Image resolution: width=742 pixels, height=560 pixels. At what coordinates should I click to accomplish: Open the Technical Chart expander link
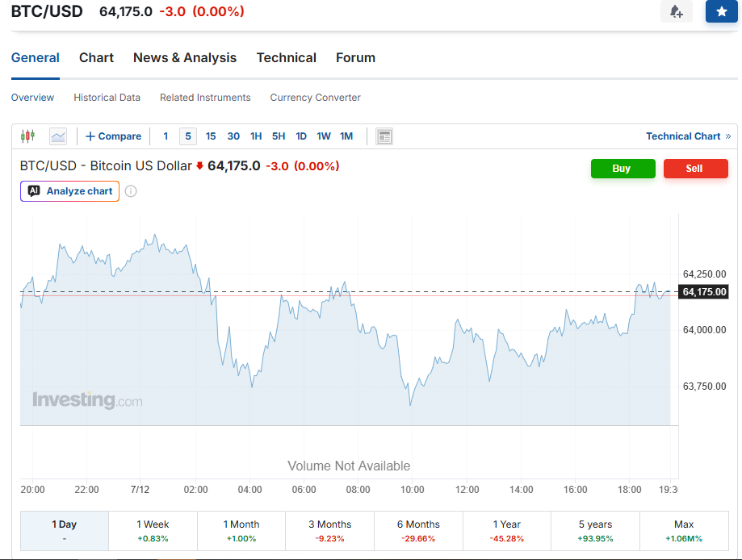[689, 136]
